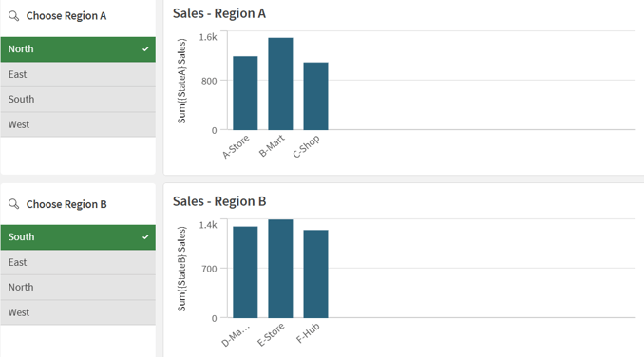Click the Sales - Region A chart title
The image size is (644, 357).
(219, 13)
